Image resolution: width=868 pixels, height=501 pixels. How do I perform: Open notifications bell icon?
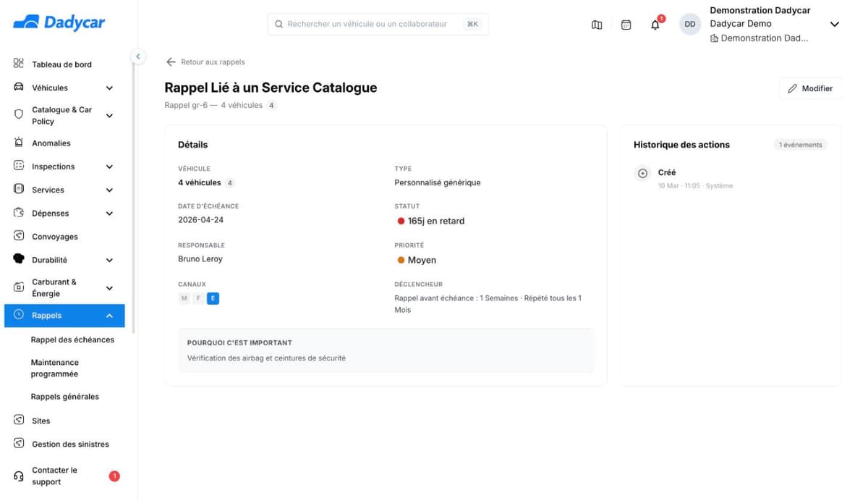tap(655, 25)
